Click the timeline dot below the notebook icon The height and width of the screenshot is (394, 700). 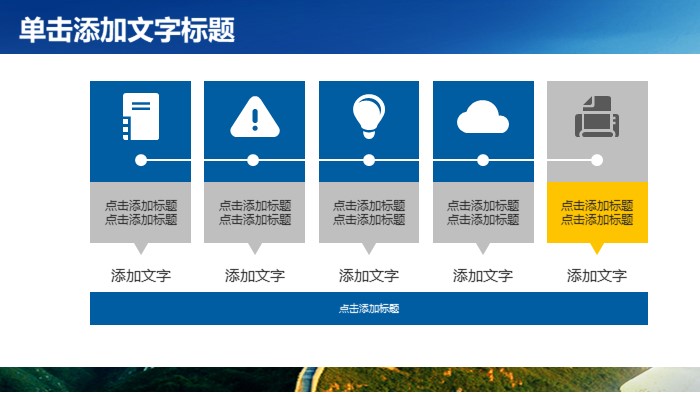[x=141, y=160]
